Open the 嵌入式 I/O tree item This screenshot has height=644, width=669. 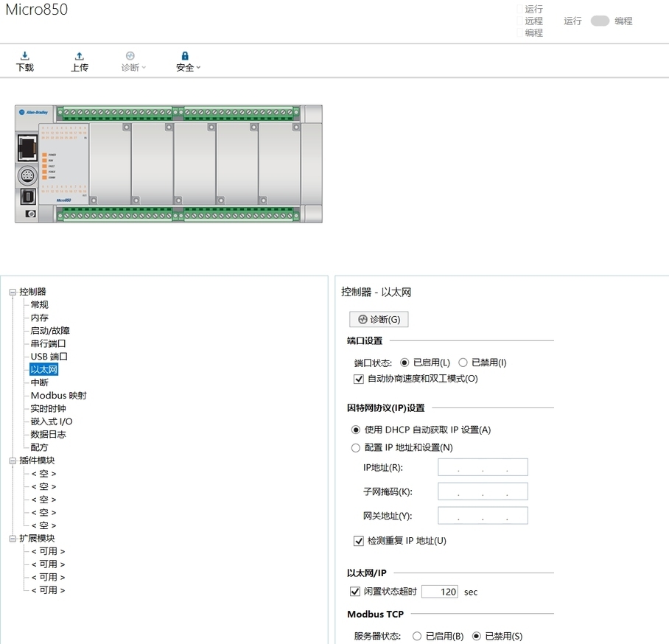pyautogui.click(x=52, y=421)
